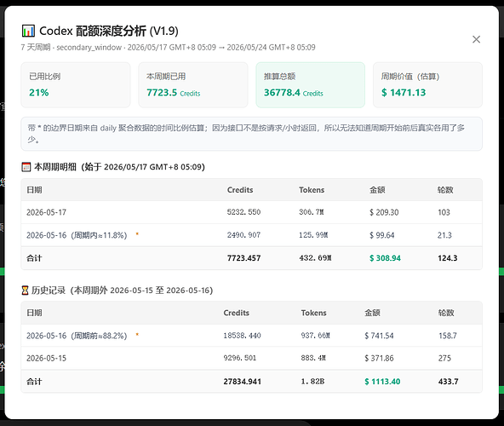Click the total Tokens value 432.69M
Viewport: 504px width, 426px height.
pyautogui.click(x=315, y=258)
